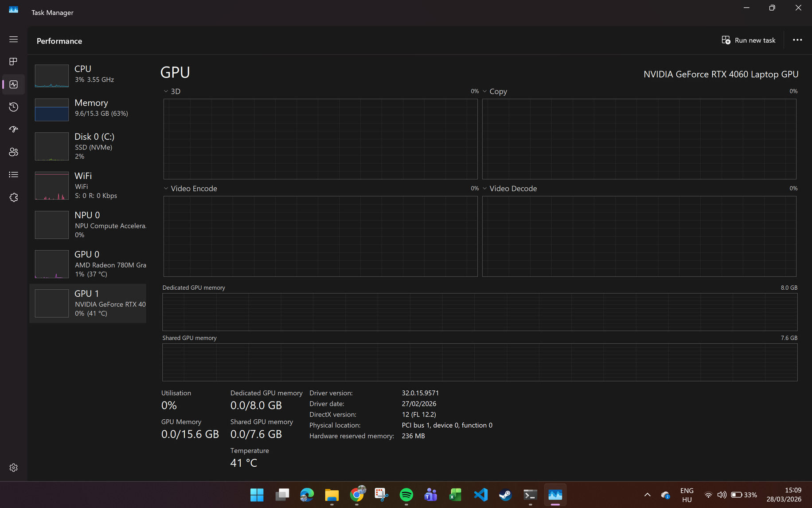Open Task View from the taskbar
812x508 pixels.
coord(282,495)
